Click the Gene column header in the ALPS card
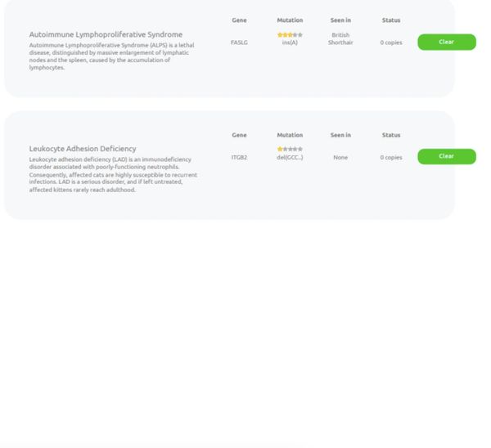Image resolution: width=491 pixels, height=448 pixels. point(239,20)
